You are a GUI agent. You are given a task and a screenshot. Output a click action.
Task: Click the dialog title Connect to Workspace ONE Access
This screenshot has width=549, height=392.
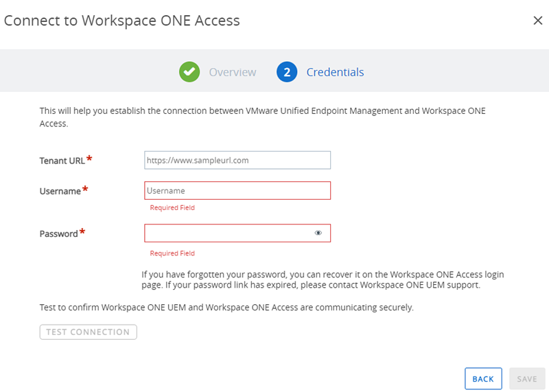122,21
